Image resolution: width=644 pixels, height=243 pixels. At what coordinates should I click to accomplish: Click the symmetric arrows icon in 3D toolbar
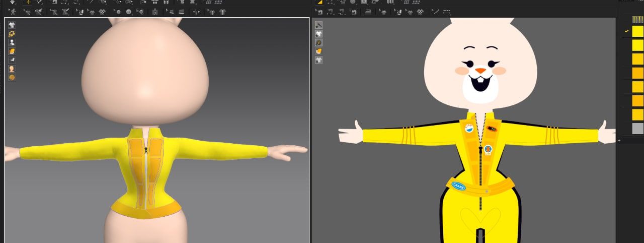click(x=196, y=12)
